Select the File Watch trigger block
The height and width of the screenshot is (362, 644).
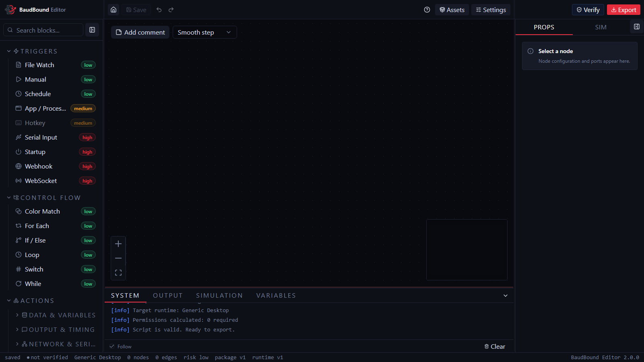click(56, 65)
